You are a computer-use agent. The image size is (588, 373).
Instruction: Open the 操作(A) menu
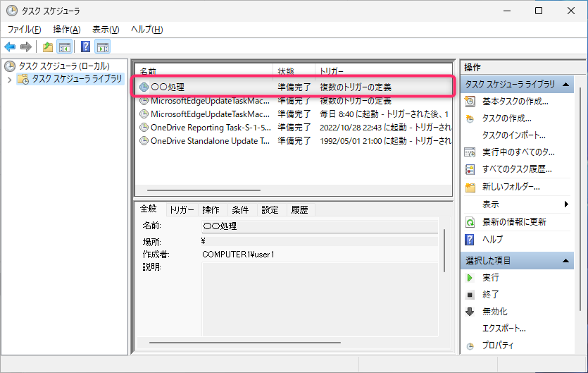(x=67, y=30)
